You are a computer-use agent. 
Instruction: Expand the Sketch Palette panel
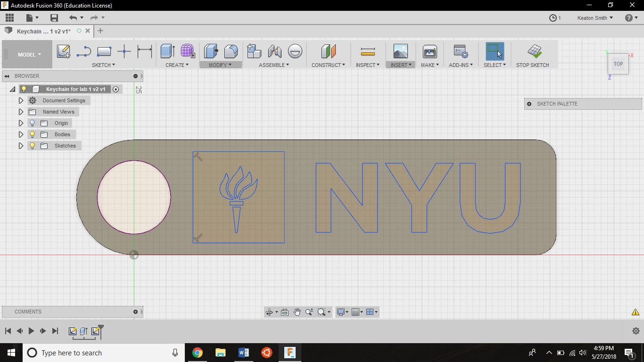pos(529,104)
